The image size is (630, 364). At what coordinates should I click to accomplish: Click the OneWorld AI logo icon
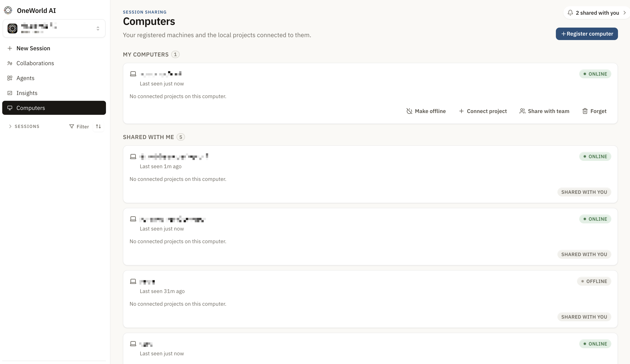8,10
